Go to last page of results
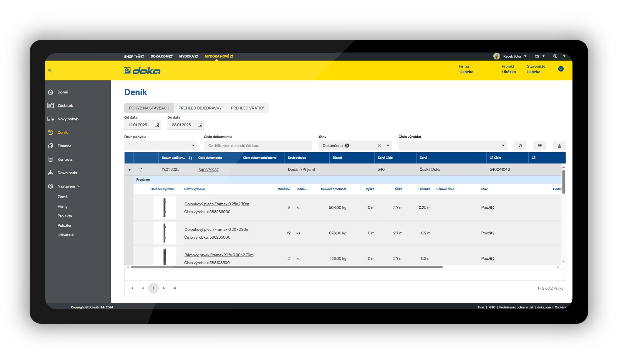631x364 pixels. tap(175, 288)
